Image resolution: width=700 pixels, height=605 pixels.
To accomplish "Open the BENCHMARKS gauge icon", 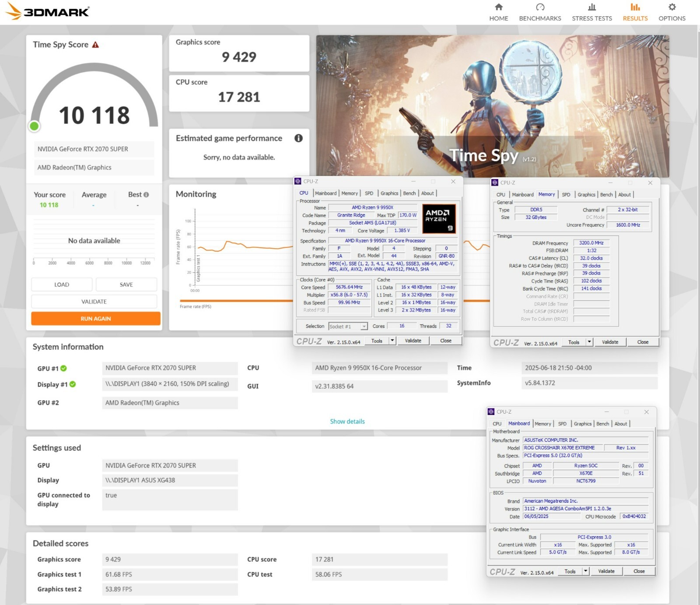I will click(540, 7).
